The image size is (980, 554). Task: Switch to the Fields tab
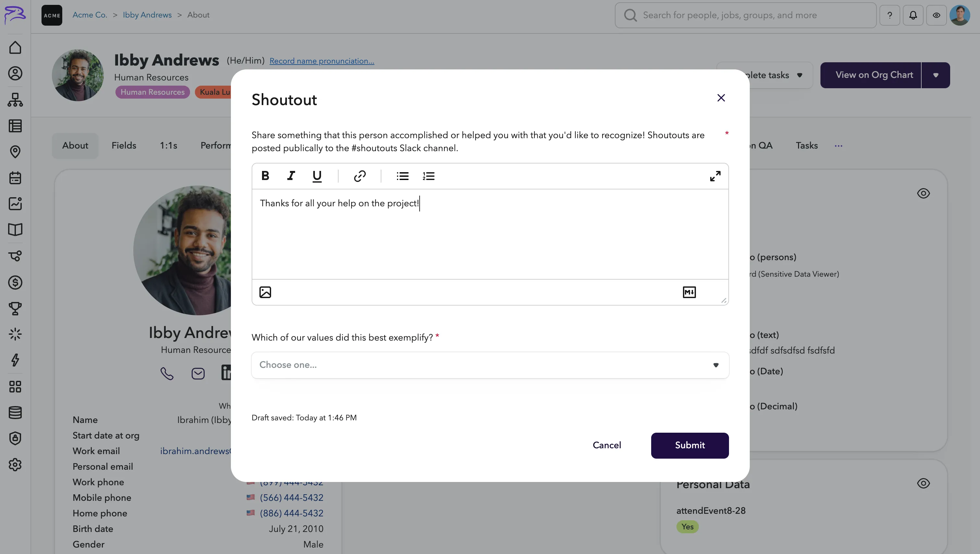coord(124,146)
